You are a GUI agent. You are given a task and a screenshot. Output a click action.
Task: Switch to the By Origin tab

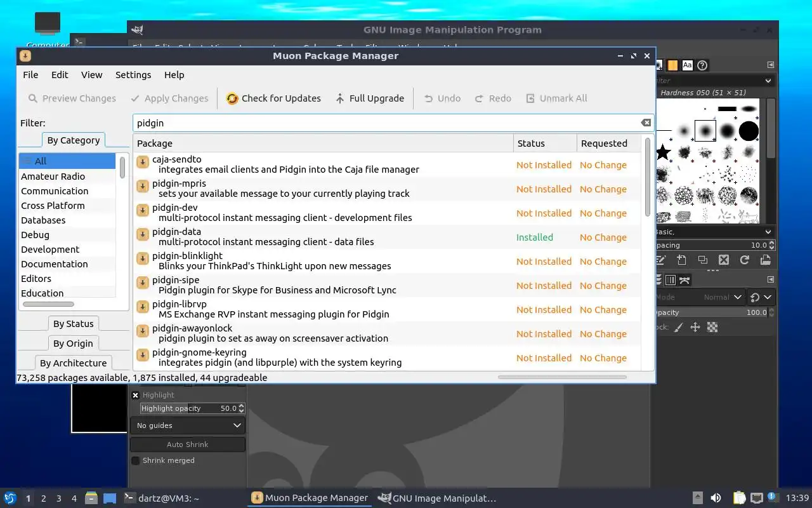pyautogui.click(x=73, y=344)
